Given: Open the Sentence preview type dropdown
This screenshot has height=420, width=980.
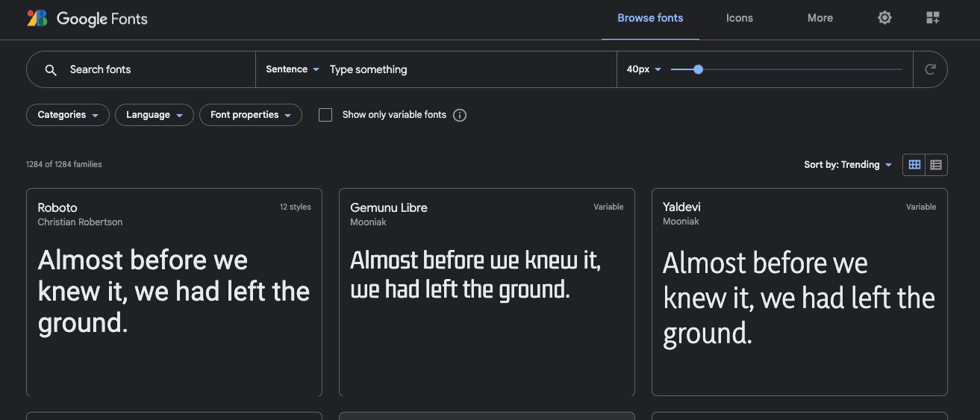Looking at the screenshot, I should [293, 69].
